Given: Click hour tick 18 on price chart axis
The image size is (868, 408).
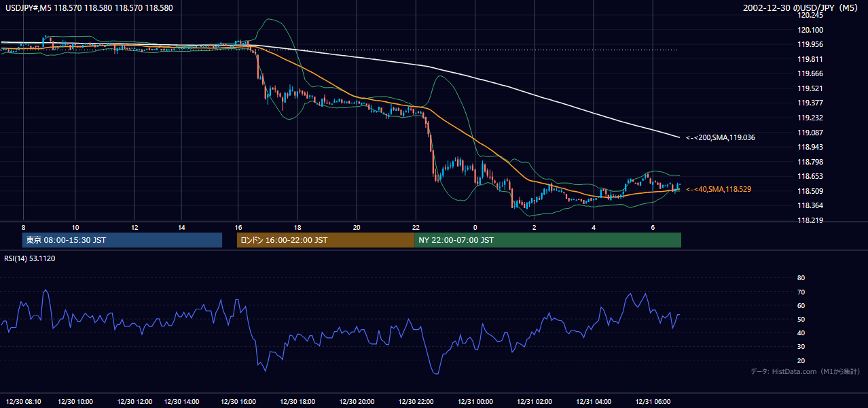Looking at the screenshot, I should click(297, 227).
